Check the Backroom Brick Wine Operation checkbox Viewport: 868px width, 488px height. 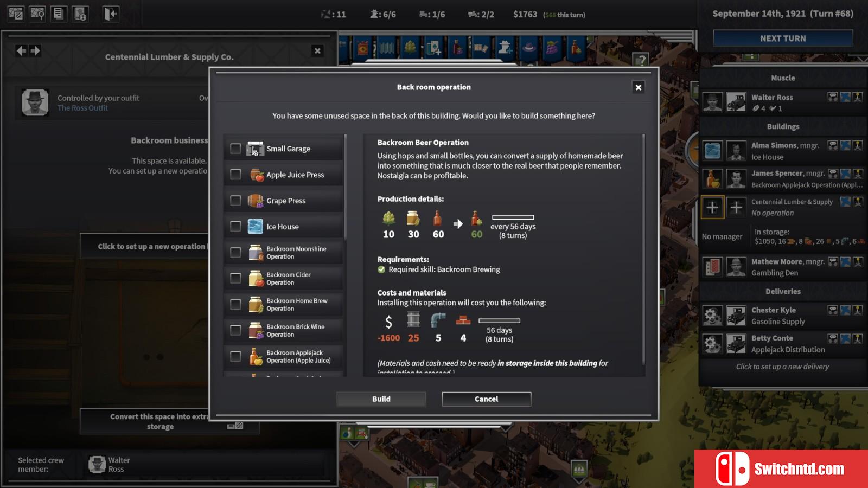(235, 330)
